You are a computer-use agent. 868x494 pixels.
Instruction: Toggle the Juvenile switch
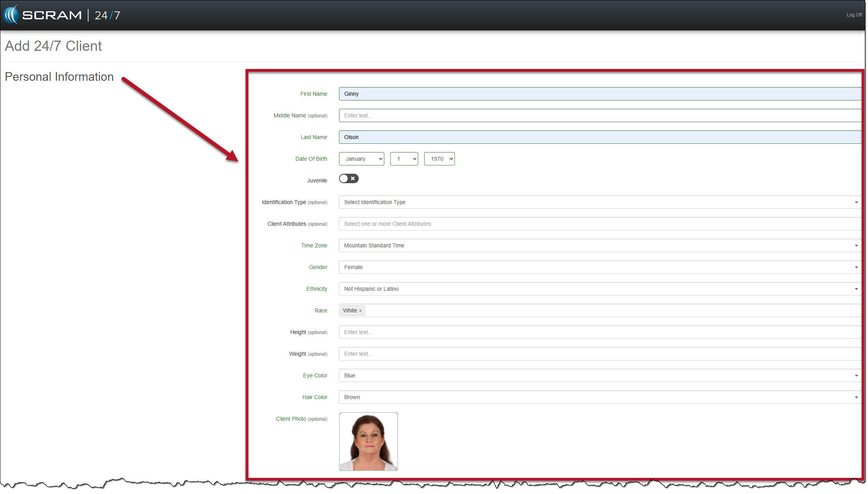(x=349, y=179)
